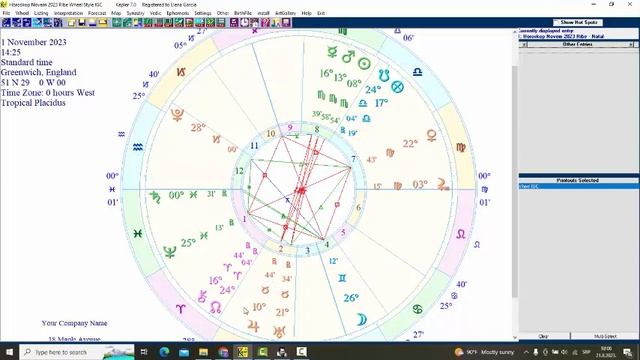Open the Interpretation menu

point(68,13)
